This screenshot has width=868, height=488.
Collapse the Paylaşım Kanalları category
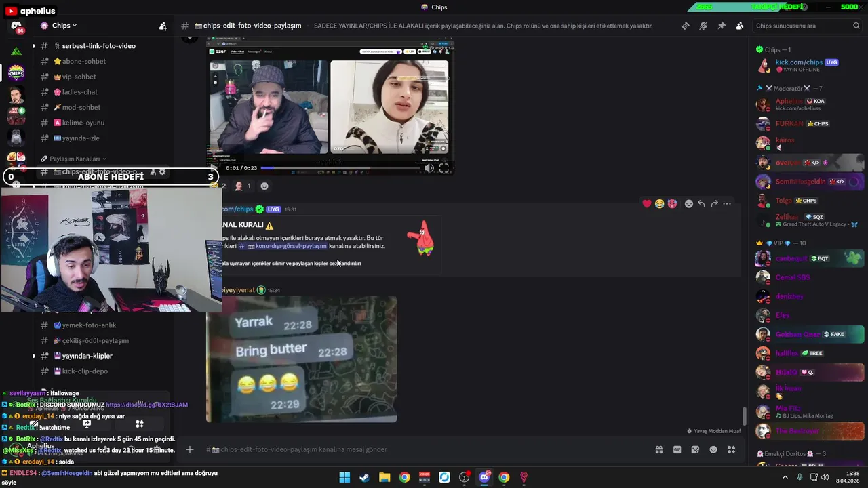pyautogui.click(x=73, y=159)
